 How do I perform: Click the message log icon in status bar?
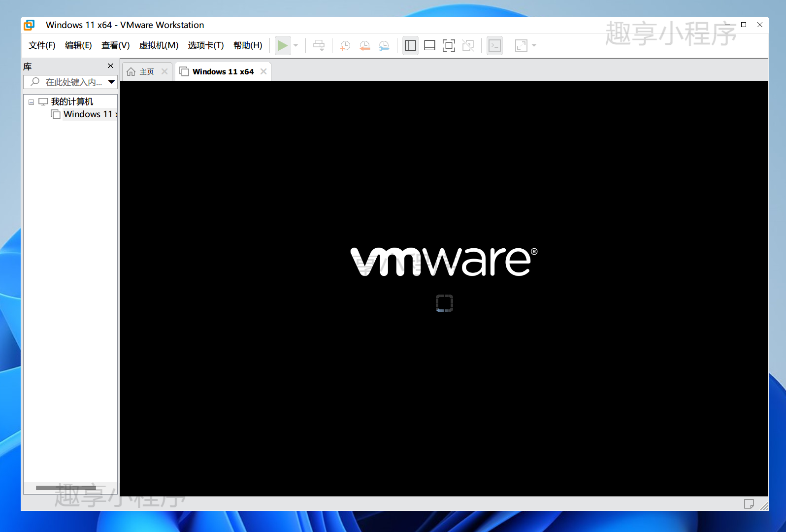click(x=749, y=503)
